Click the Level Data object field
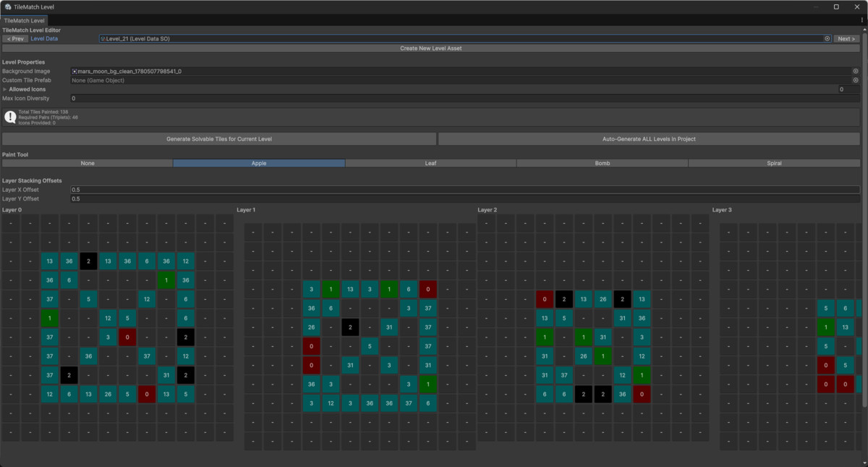868x467 pixels. tap(465, 38)
